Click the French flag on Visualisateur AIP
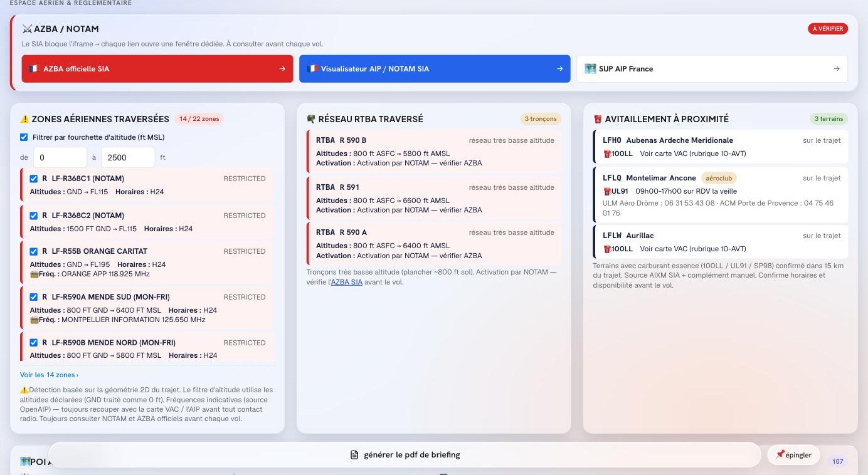This screenshot has width=868, height=475. click(312, 69)
